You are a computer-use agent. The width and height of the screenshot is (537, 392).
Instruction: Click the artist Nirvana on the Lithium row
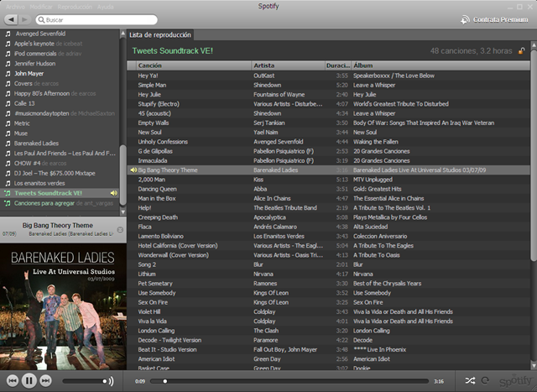[x=263, y=274]
